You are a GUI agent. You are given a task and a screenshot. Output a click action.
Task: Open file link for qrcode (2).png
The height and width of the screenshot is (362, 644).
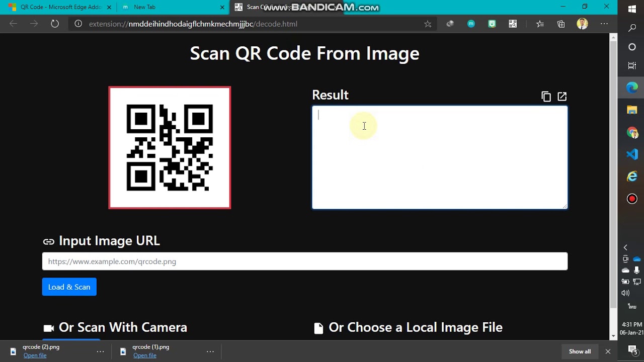click(35, 355)
